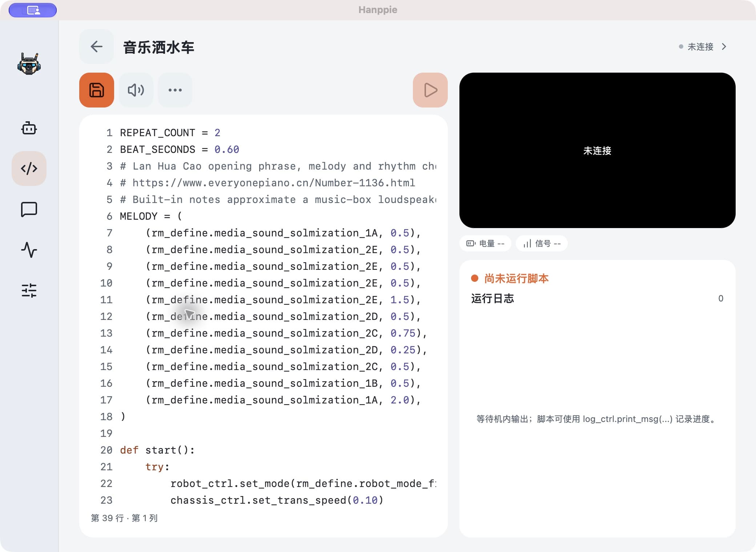Screen dimensions: 756x552
Task: Run the script with the play button
Action: (x=430, y=90)
